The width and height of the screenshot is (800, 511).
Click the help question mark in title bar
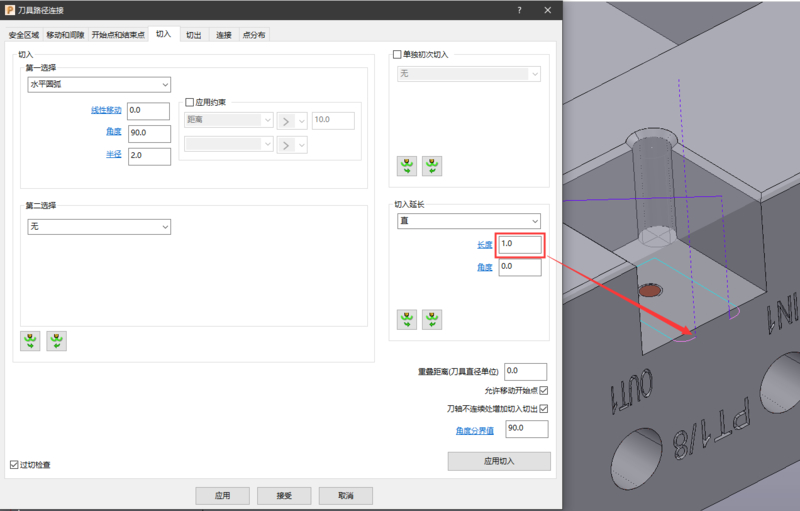click(519, 9)
